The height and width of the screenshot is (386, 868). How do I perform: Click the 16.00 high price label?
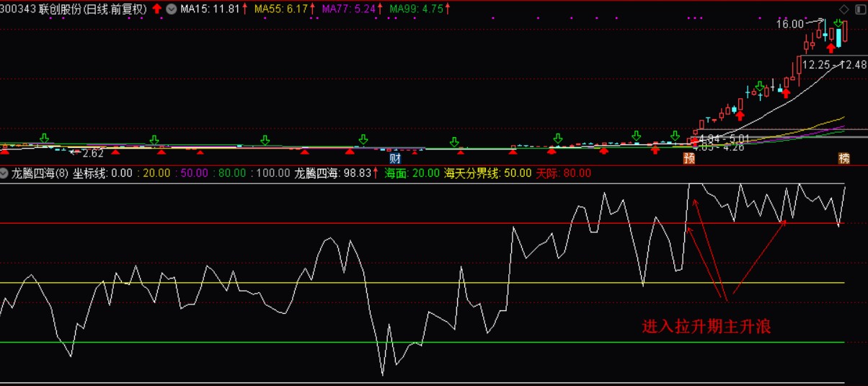click(x=789, y=25)
